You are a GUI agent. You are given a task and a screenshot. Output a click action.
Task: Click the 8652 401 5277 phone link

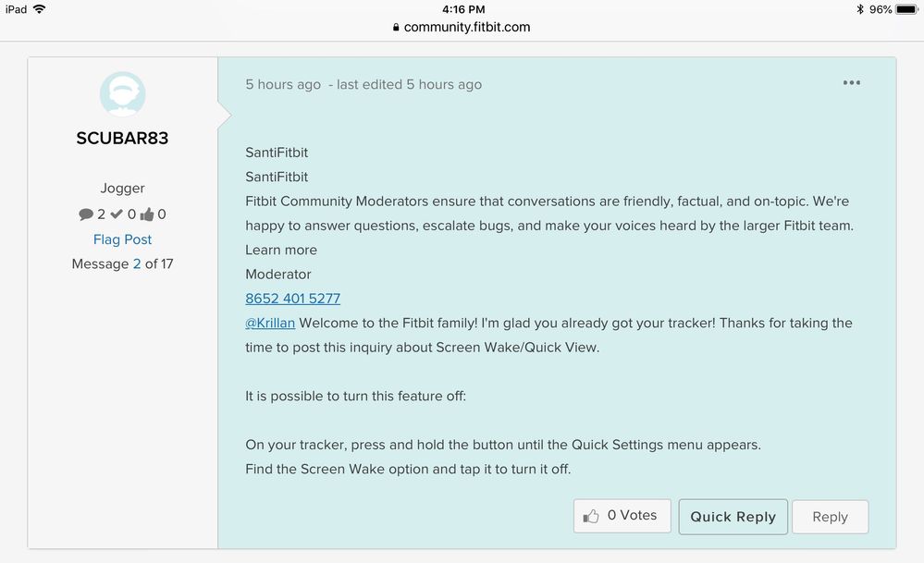pos(293,299)
